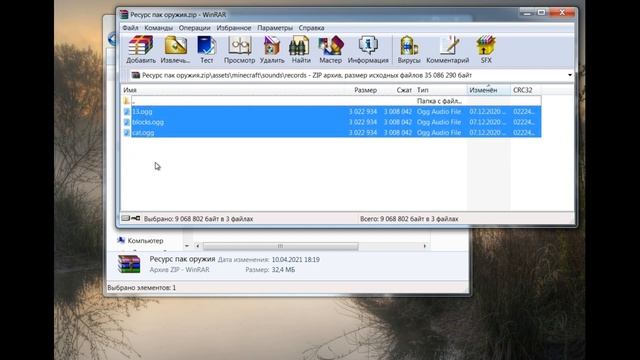
Task: Select the 13.ogg file name
Action: click(x=142, y=111)
